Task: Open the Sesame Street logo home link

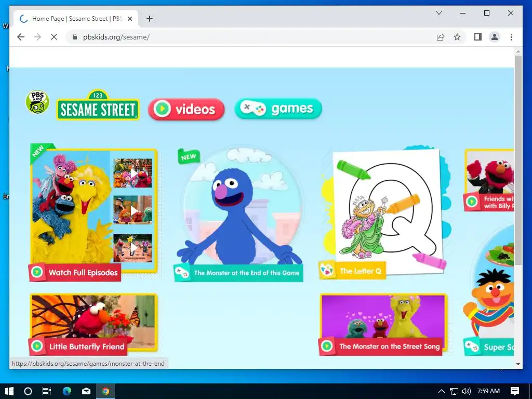Action: click(98, 105)
